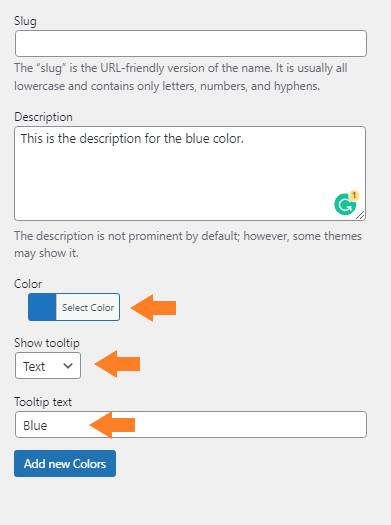Click the Description textarea resize handle

tap(360, 215)
